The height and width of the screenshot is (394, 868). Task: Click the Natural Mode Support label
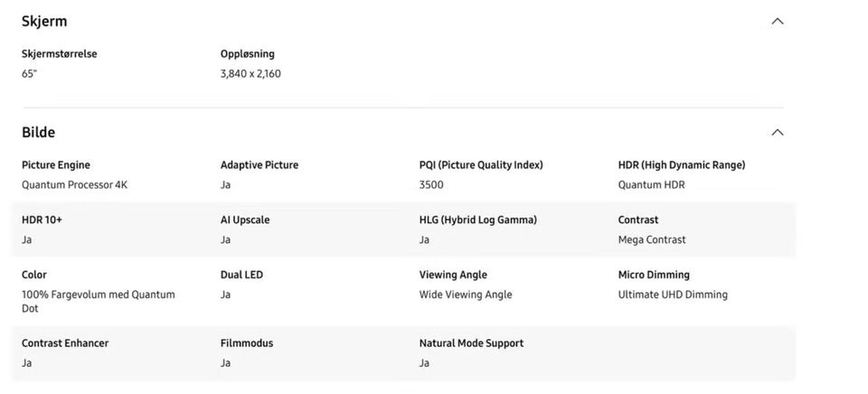click(x=471, y=343)
